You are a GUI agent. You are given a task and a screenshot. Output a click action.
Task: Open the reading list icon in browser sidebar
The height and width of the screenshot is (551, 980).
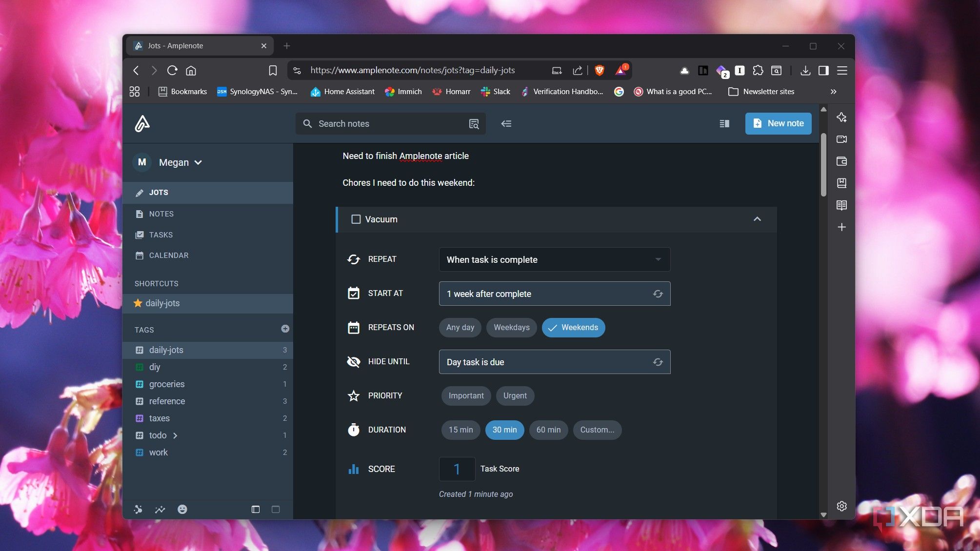tap(841, 205)
